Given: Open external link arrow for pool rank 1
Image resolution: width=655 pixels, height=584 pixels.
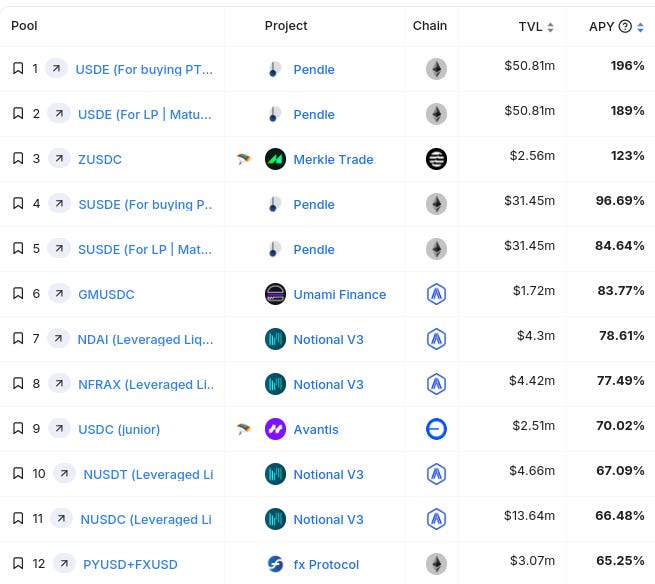Looking at the screenshot, I should coord(56,68).
